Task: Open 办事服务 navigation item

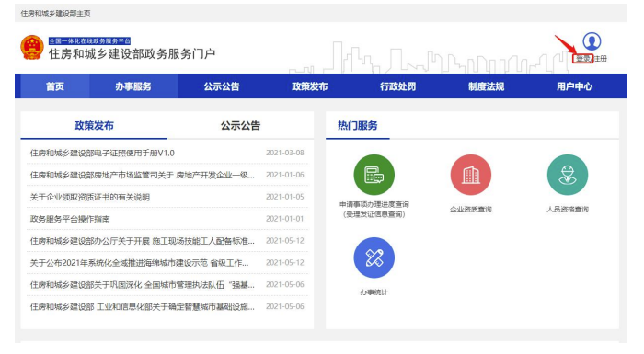Action: click(x=133, y=86)
